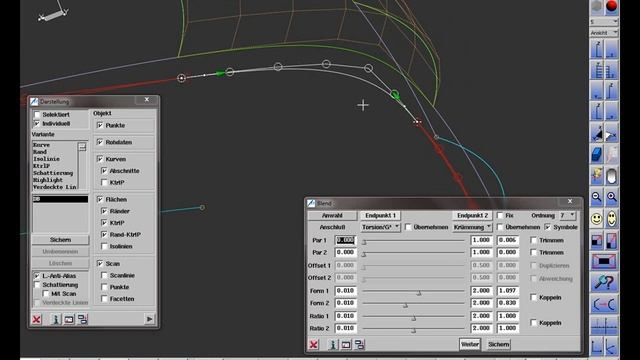
Task: Select Highlight in the Variante list
Action: [48, 180]
